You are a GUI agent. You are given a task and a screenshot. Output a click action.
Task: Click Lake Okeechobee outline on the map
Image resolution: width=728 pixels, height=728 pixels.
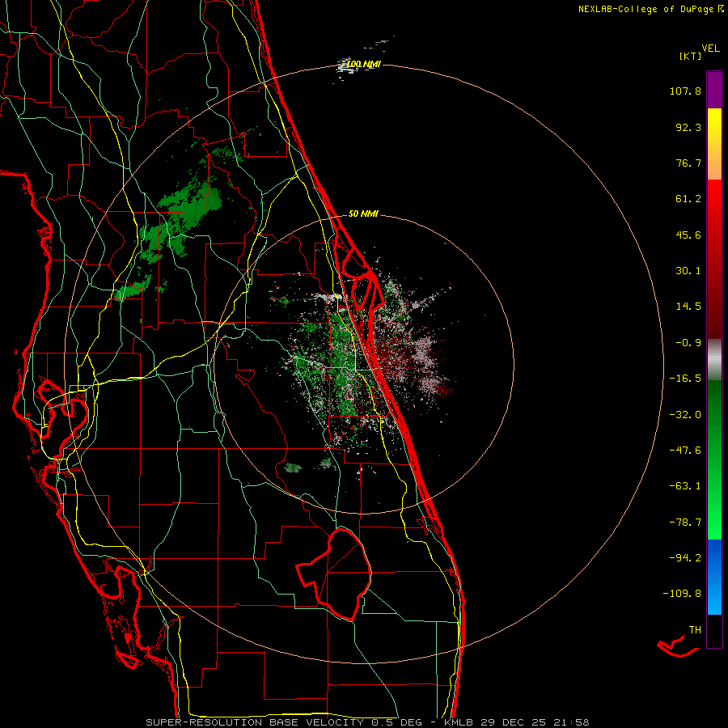pyautogui.click(x=334, y=574)
